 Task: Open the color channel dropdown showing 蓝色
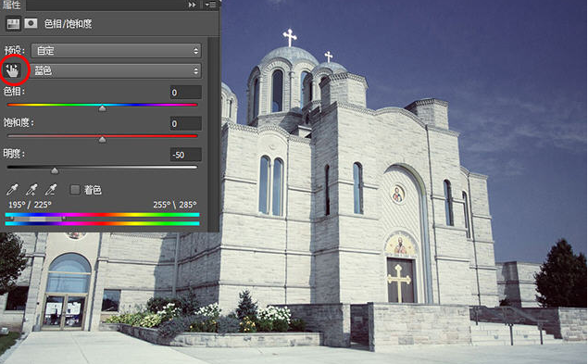click(117, 70)
